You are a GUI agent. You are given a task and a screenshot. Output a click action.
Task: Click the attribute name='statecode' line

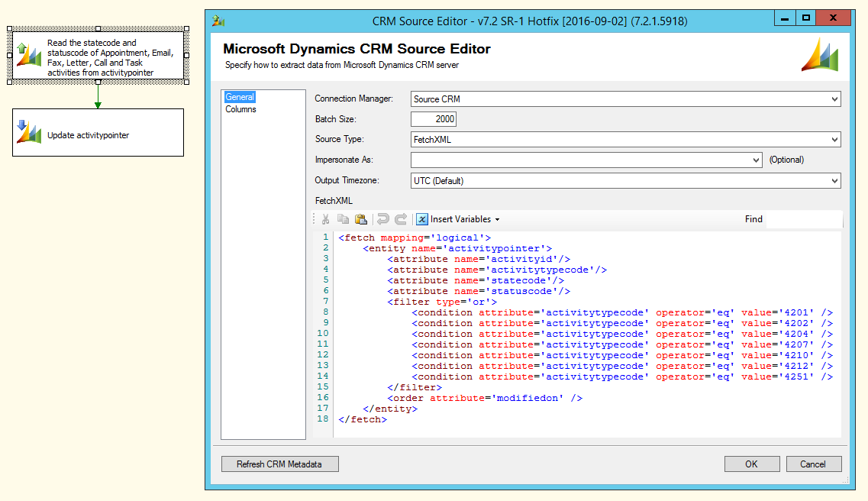coord(476,281)
